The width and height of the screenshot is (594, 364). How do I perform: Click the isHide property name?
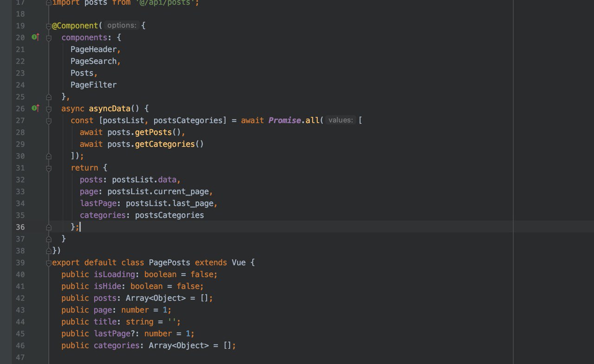click(107, 286)
